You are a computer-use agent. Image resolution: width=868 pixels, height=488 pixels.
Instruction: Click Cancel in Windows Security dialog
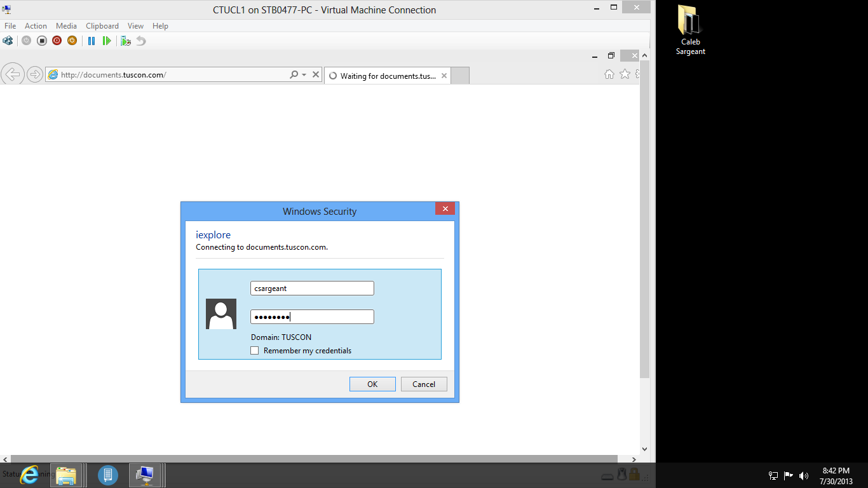[424, 384]
